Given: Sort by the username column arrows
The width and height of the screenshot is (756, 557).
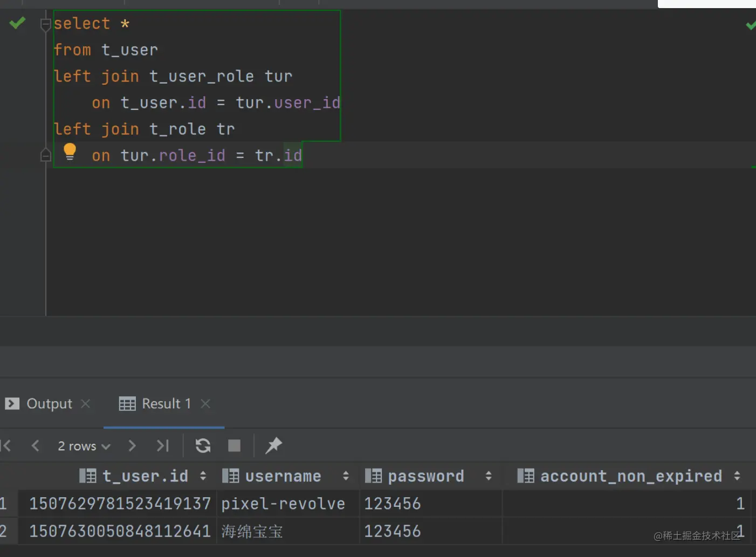Looking at the screenshot, I should [x=346, y=476].
